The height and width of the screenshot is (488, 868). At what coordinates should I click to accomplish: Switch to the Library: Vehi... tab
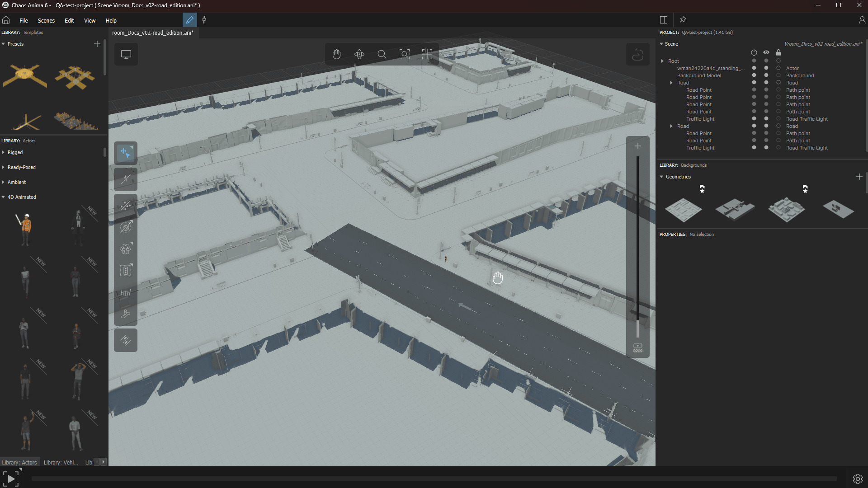pos(61,462)
